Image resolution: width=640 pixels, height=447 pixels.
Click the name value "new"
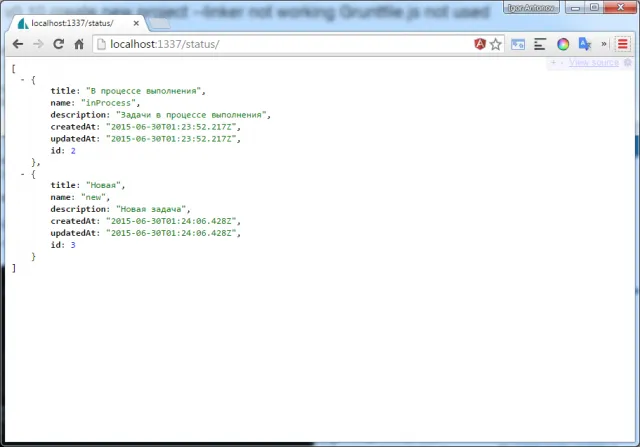coord(93,197)
